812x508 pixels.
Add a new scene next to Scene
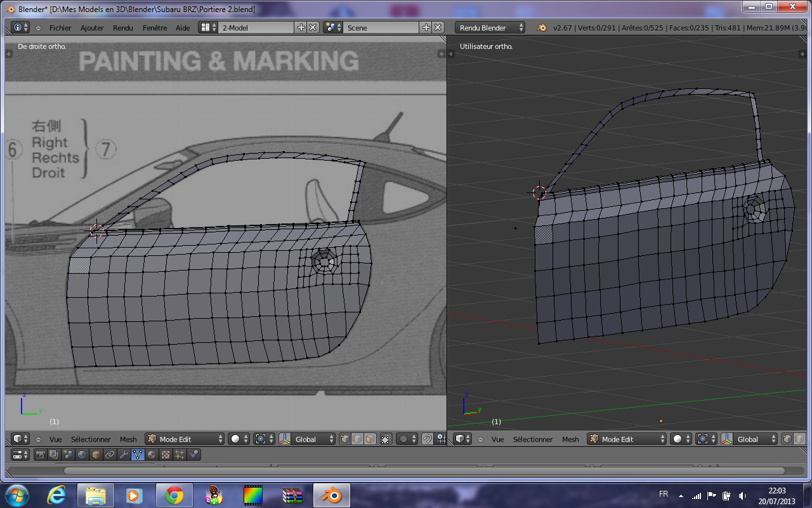pyautogui.click(x=426, y=27)
